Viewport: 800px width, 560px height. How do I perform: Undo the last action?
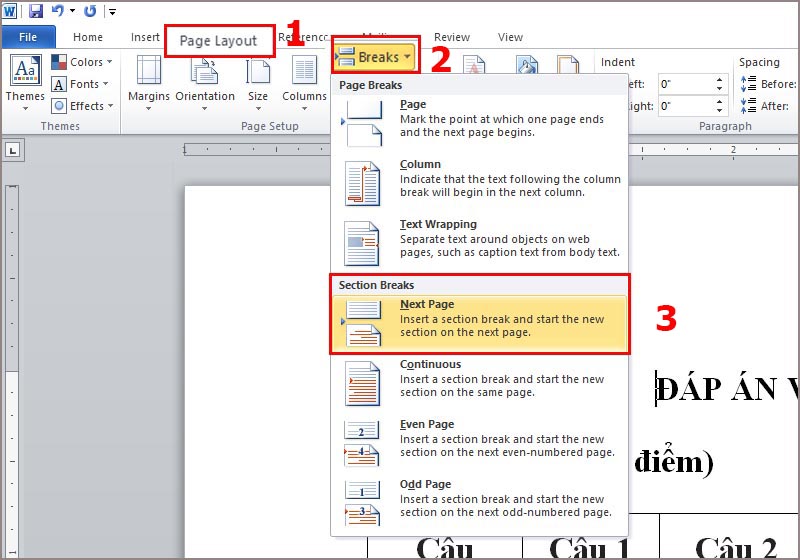coord(58,10)
